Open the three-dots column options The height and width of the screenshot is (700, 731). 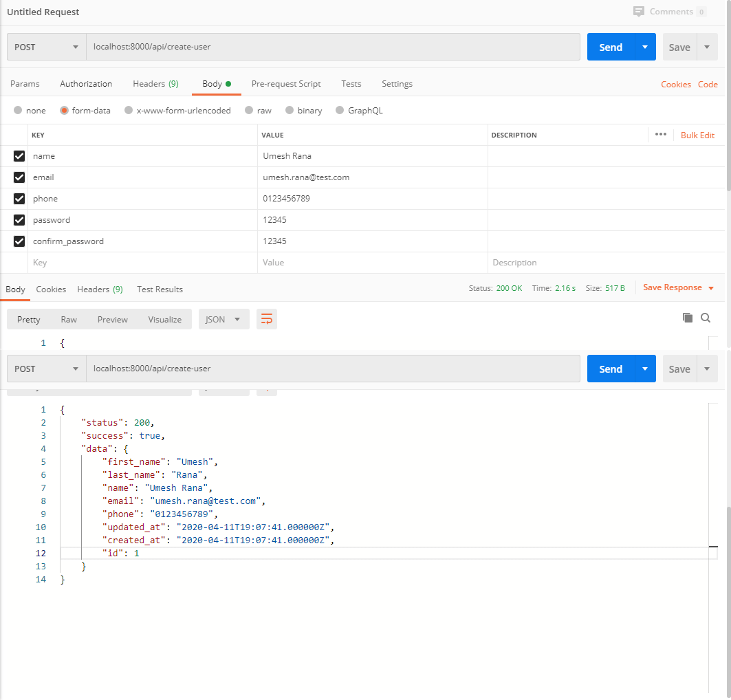coord(661,134)
